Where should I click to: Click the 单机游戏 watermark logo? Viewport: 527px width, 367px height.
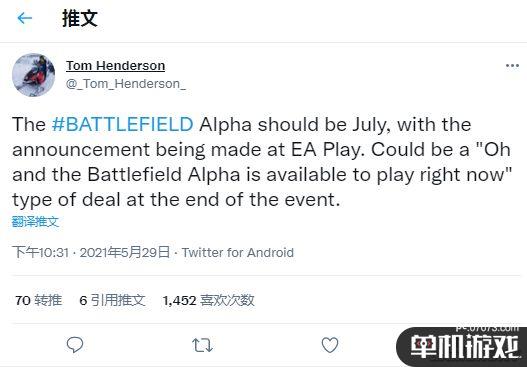[x=465, y=348]
